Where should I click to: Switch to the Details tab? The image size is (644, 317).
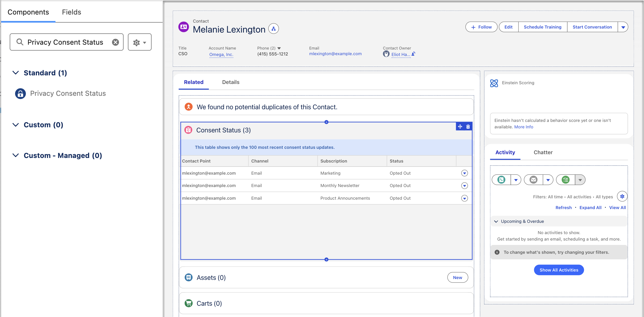pos(230,82)
